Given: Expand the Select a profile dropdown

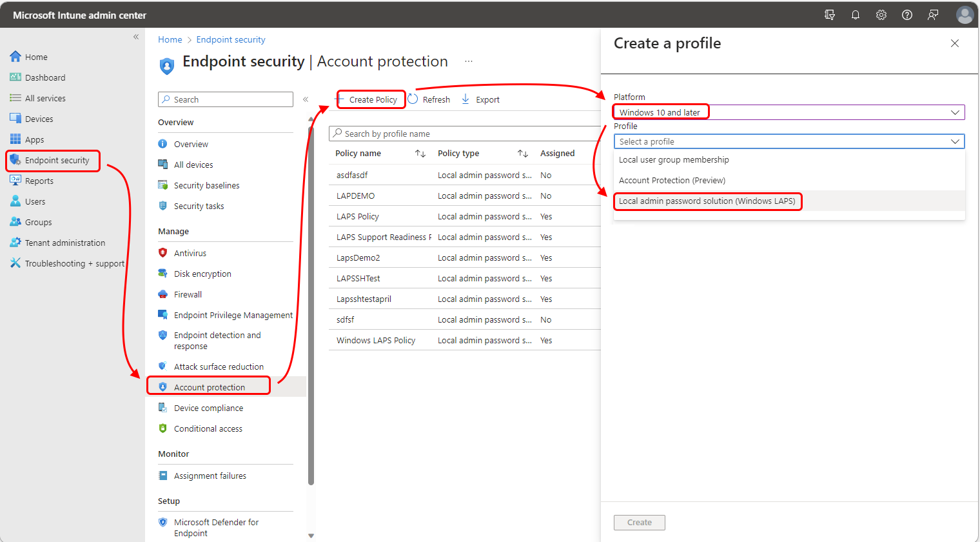Looking at the screenshot, I should pos(789,141).
